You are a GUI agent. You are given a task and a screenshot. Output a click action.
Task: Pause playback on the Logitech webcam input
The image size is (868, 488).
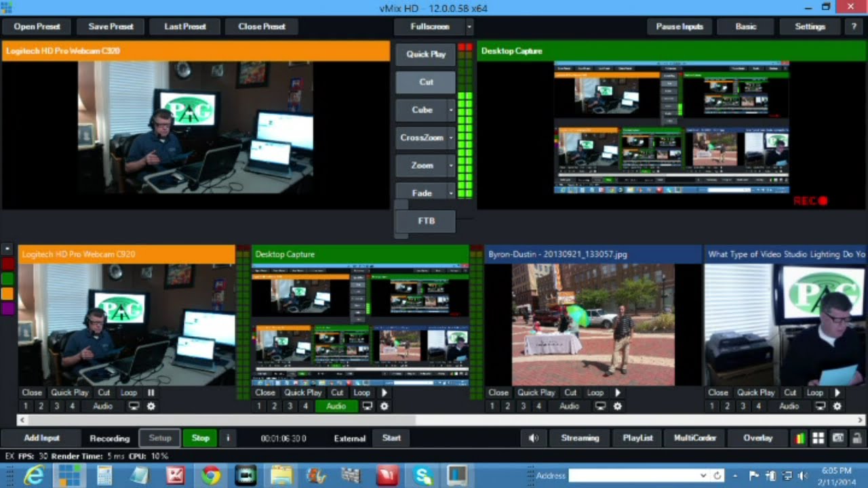[x=151, y=392]
